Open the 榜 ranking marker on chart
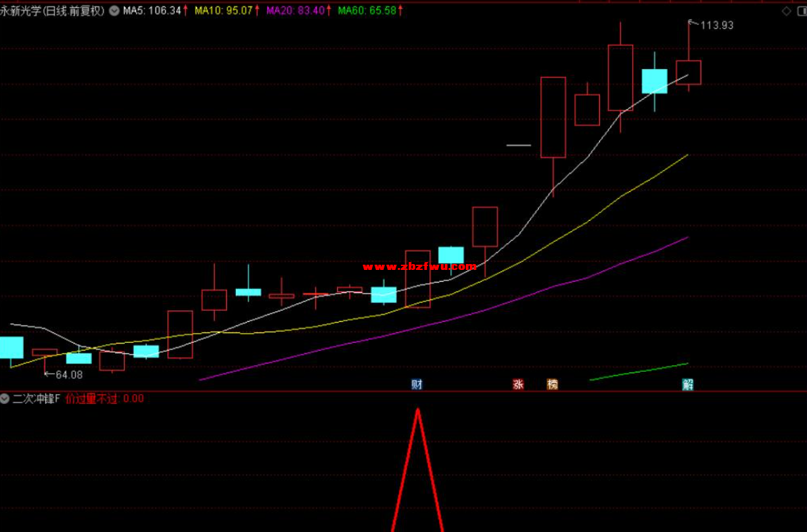The width and height of the screenshot is (807, 532). coord(552,384)
